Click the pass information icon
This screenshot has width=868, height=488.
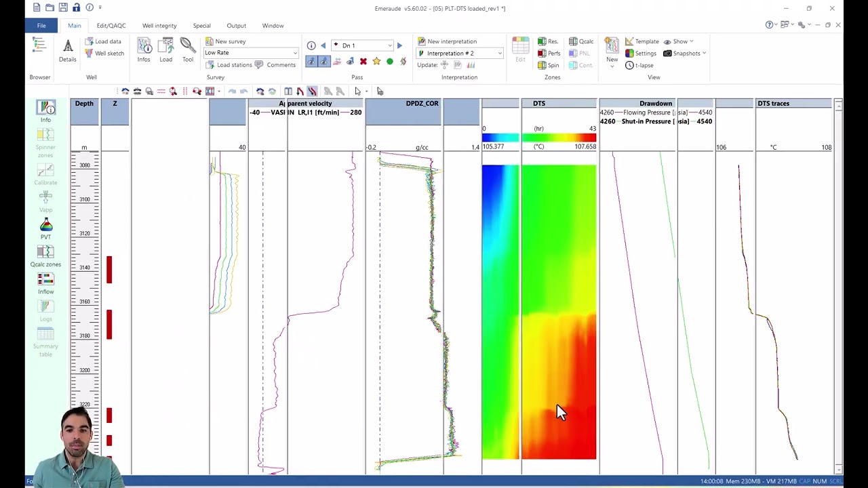(x=311, y=45)
